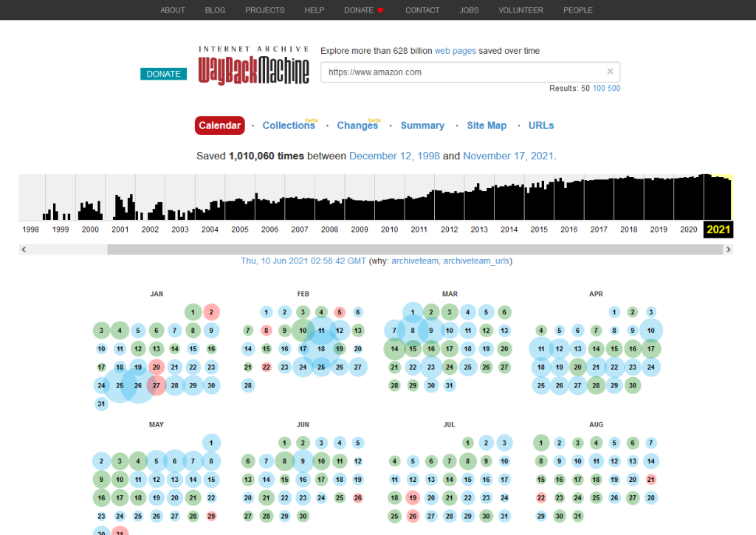The height and width of the screenshot is (535, 756).
Task: Open the ABOUT menu item
Action: [173, 10]
